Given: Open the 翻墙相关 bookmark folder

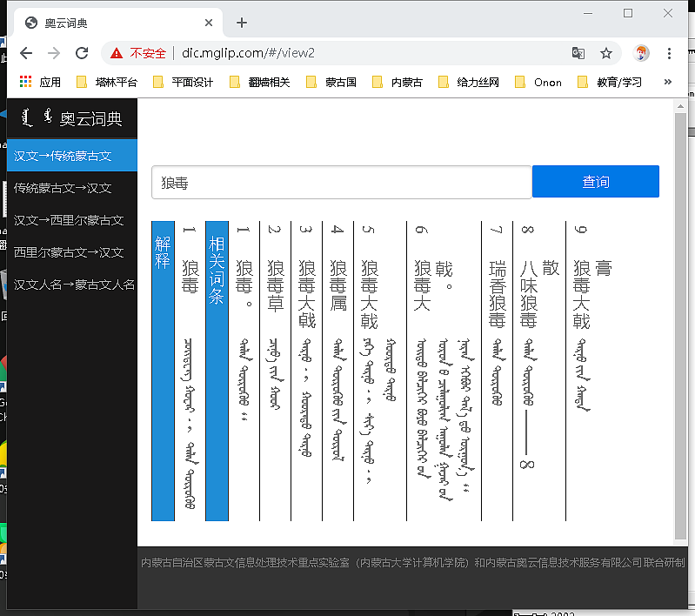Looking at the screenshot, I should (260, 82).
